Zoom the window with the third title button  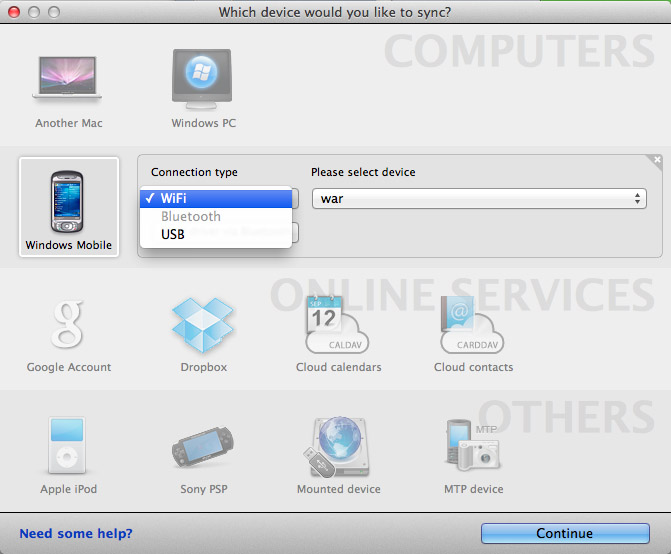pyautogui.click(x=54, y=12)
